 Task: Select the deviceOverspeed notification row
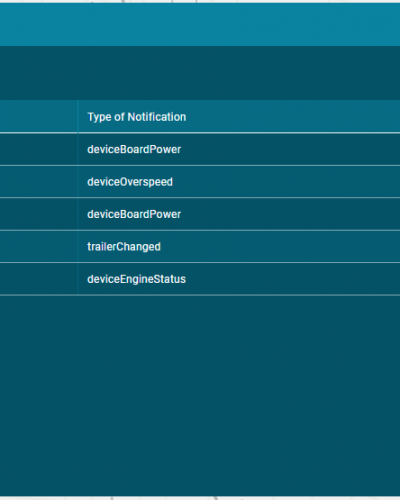point(200,182)
